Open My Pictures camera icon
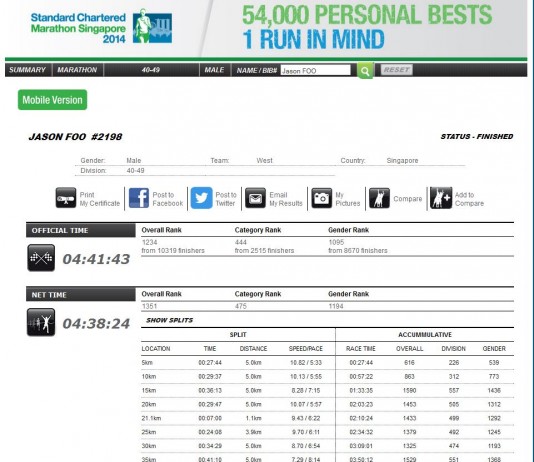 click(x=321, y=198)
